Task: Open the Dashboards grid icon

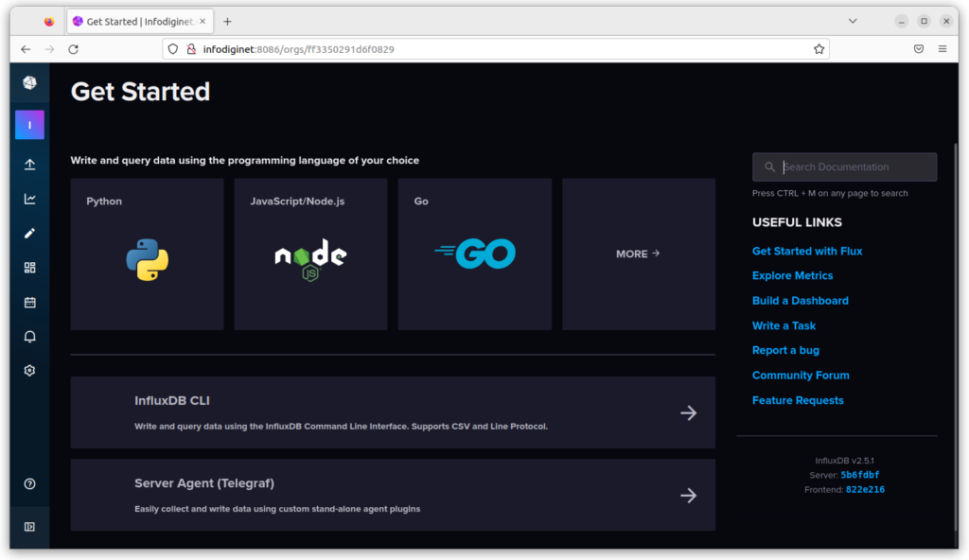Action: tap(29, 268)
